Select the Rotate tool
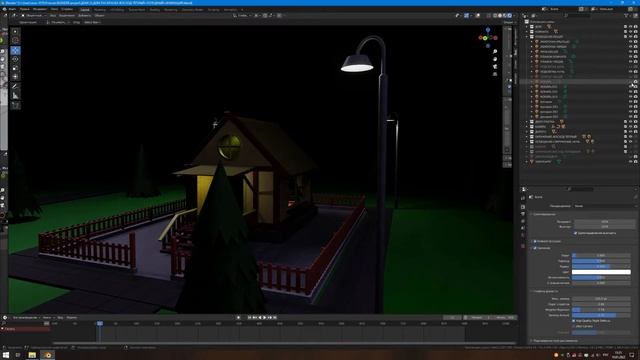This screenshot has height=360, width=640. (x=15, y=59)
